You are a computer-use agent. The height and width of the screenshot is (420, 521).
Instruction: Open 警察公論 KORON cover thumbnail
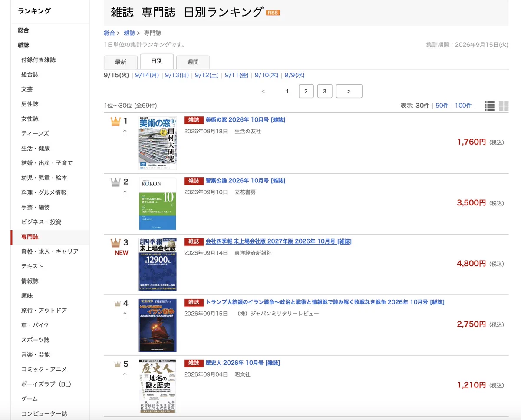click(x=158, y=204)
